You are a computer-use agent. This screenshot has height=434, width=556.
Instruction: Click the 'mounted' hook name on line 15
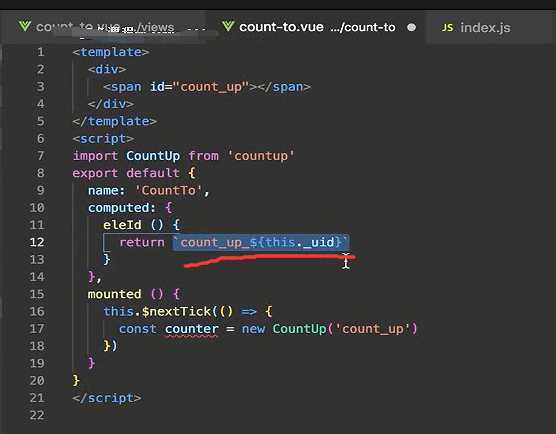click(114, 294)
